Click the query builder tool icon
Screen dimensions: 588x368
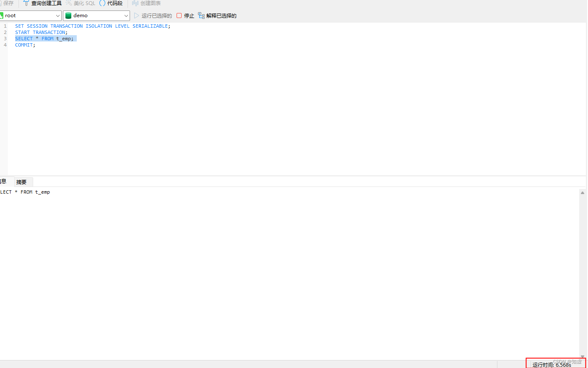[26, 3]
